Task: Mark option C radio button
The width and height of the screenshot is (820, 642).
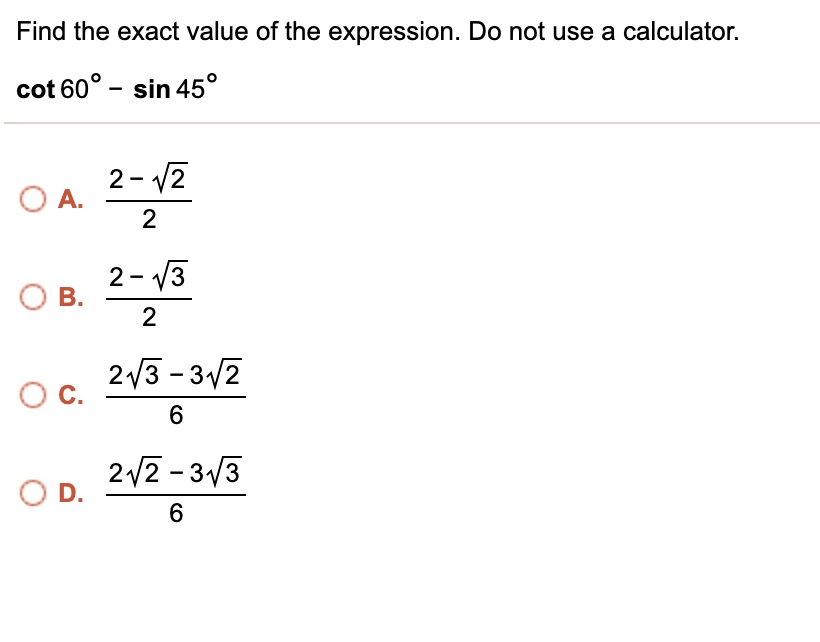Action: 32,395
